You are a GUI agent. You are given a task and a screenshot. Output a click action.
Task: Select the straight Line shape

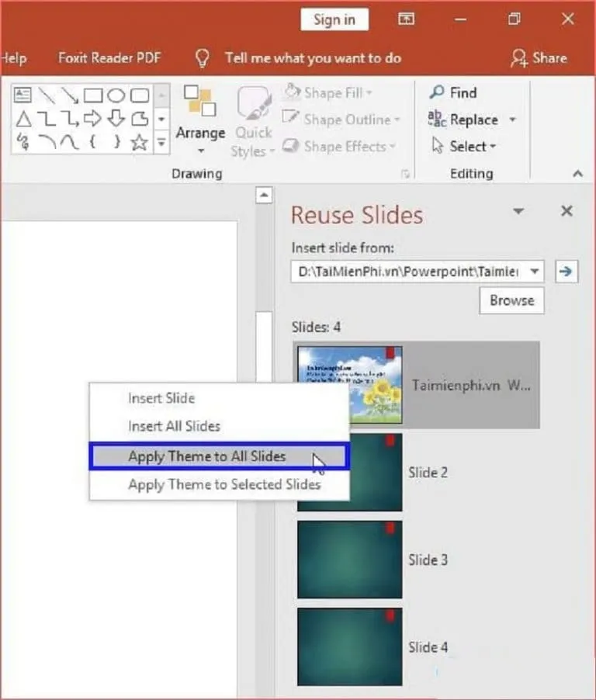pos(47,95)
